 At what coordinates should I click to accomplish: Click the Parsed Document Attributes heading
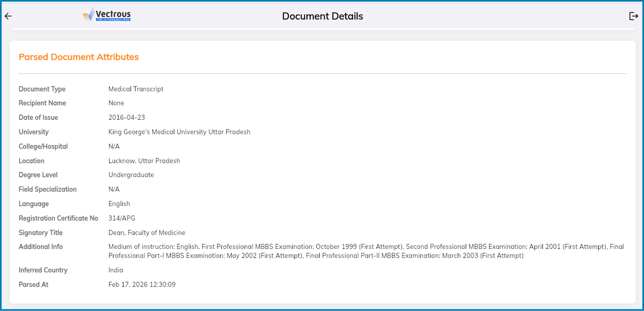click(x=79, y=57)
